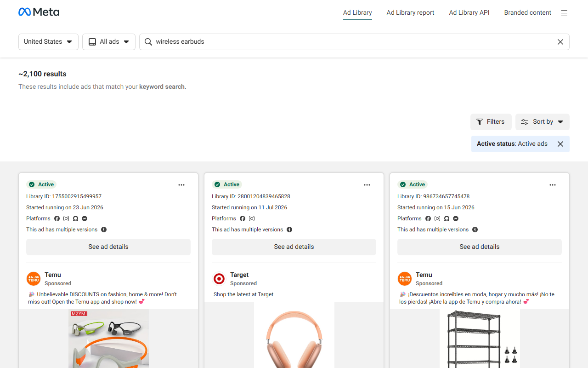The width and height of the screenshot is (588, 368).
Task: Click the Temu avatar on ad started 15 Jun 2026
Action: (x=405, y=279)
